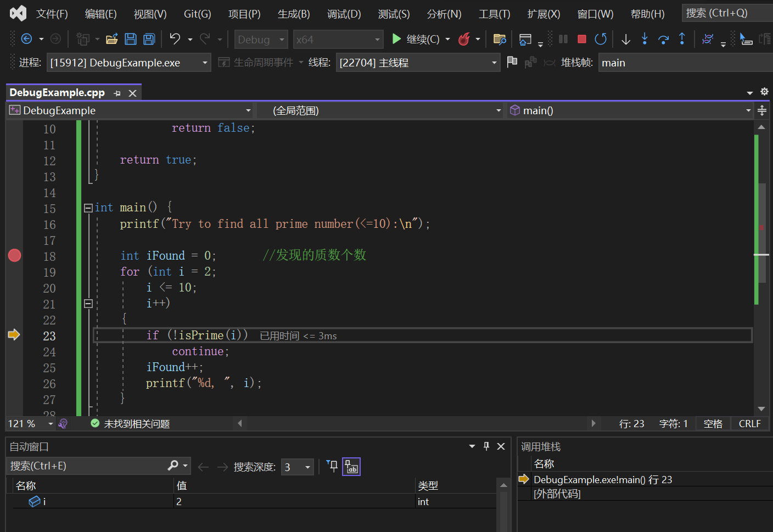Click the show next statement arrow icon
Viewport: 773px width, 532px height.
point(626,39)
